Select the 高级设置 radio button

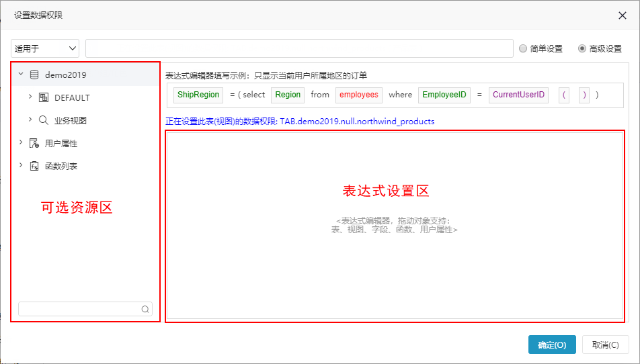[x=582, y=48]
